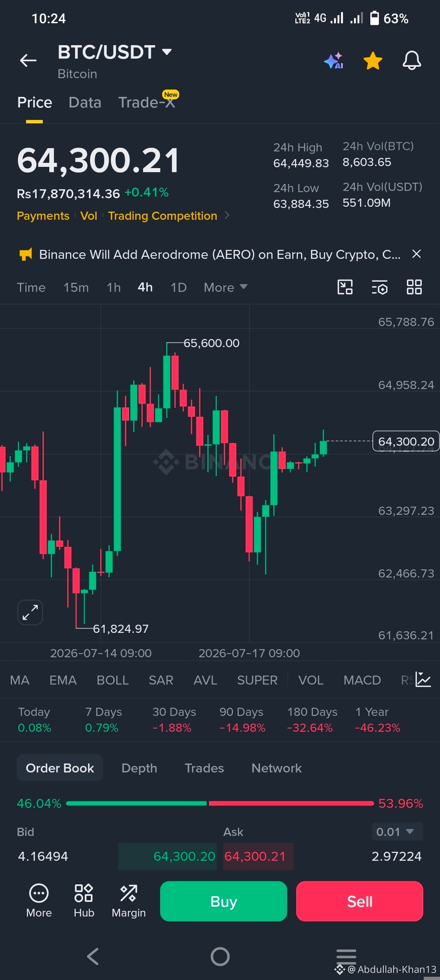Tap the bid price 64,300.20

(184, 856)
